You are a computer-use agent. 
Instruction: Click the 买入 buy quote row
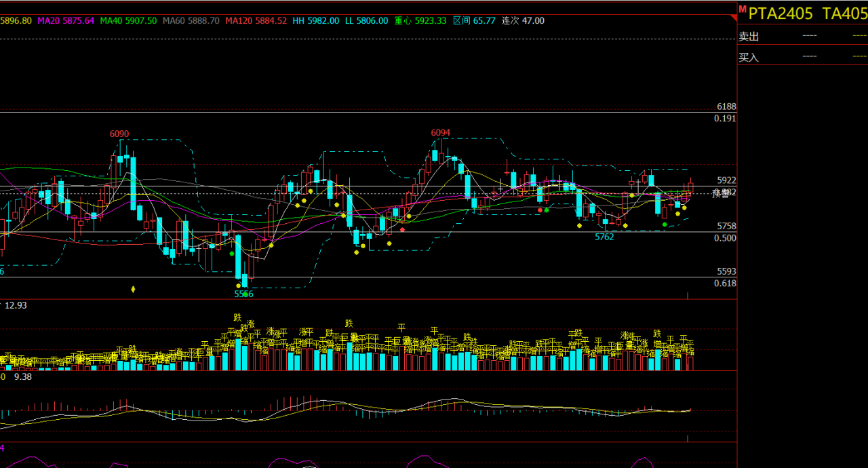[x=803, y=57]
